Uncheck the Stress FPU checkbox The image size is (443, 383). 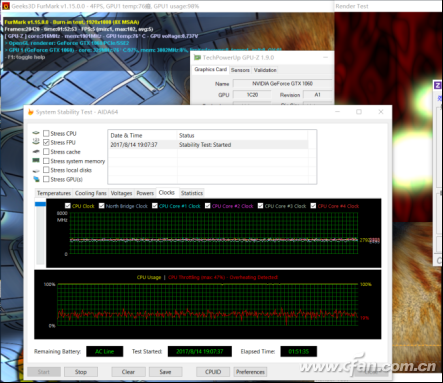[x=46, y=143]
